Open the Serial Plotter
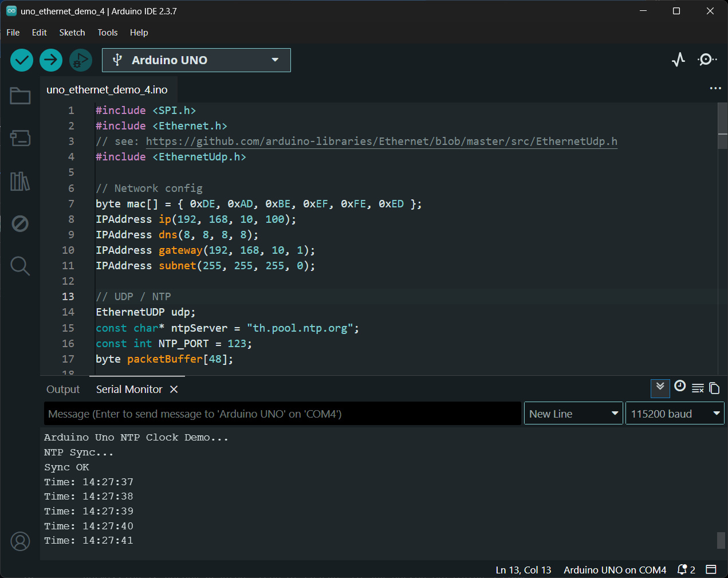The width and height of the screenshot is (728, 578). point(678,60)
